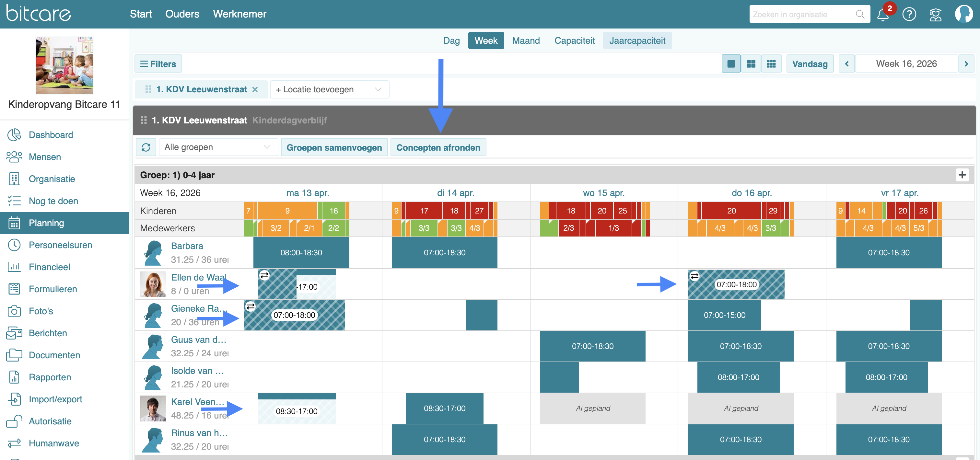The image size is (980, 460).
Task: Click swap icon on Gieneke's Monday shift
Action: (x=250, y=306)
